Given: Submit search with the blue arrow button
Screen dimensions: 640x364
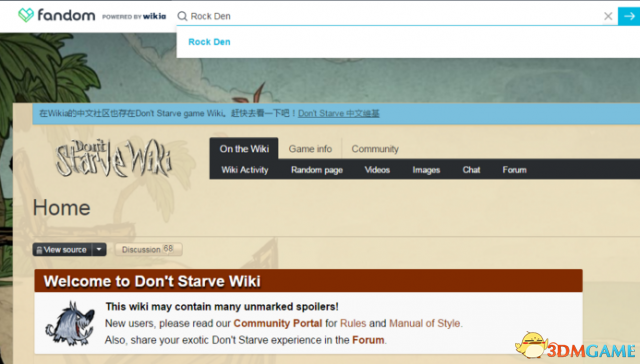Looking at the screenshot, I should [629, 16].
